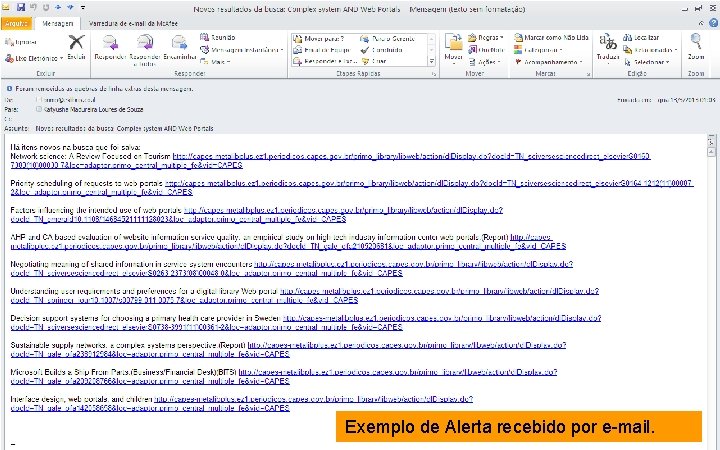The height and width of the screenshot is (450, 720).
Task: Go to previous item with the blue arrow
Action: (58, 7)
